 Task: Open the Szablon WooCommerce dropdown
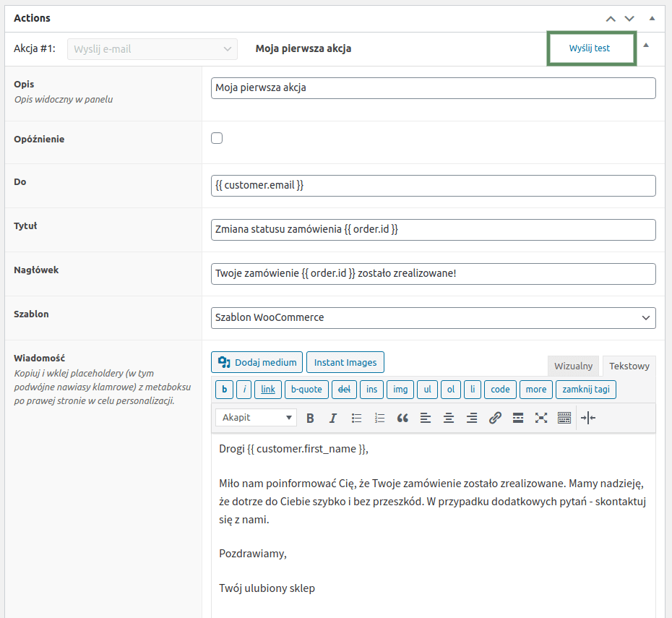(434, 318)
